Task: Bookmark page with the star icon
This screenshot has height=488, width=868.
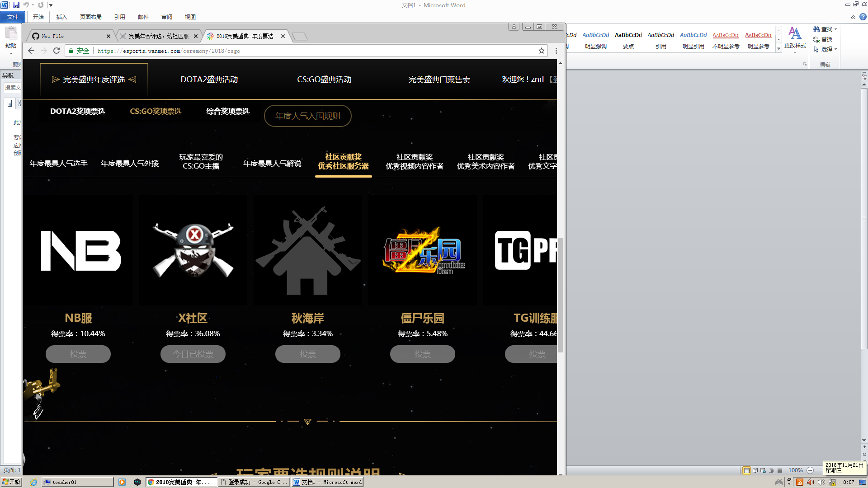Action: [x=541, y=51]
